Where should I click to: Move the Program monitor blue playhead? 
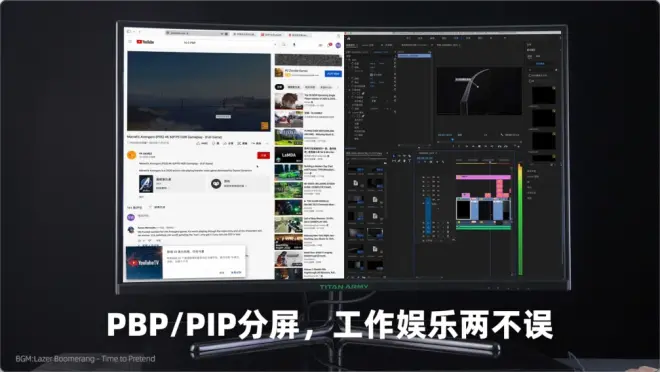pyautogui.click(x=452, y=139)
